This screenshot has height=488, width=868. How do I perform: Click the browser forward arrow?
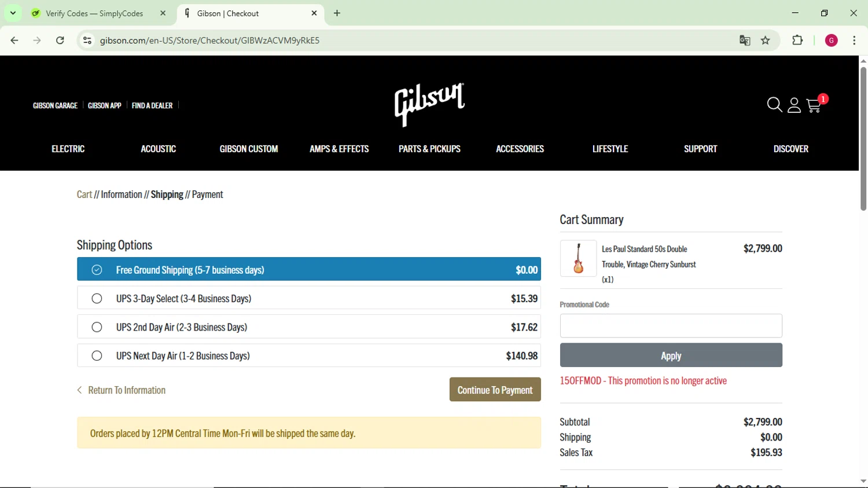tap(37, 41)
